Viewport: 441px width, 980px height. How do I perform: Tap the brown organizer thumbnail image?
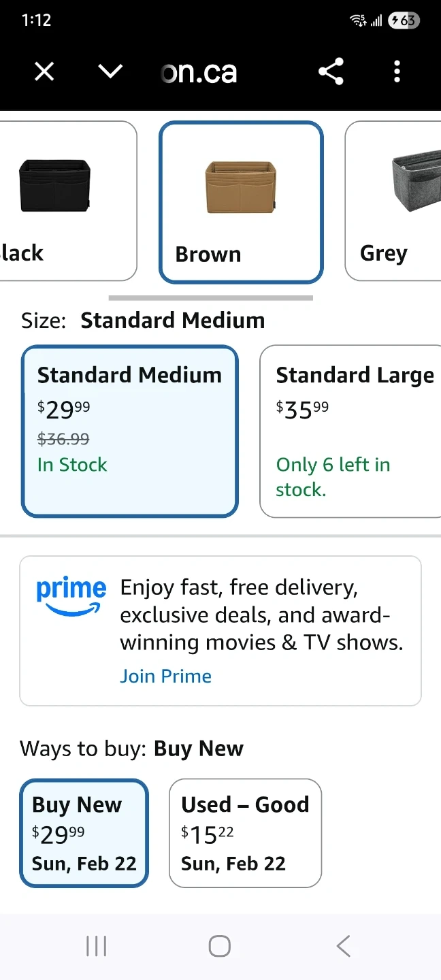pos(241,186)
